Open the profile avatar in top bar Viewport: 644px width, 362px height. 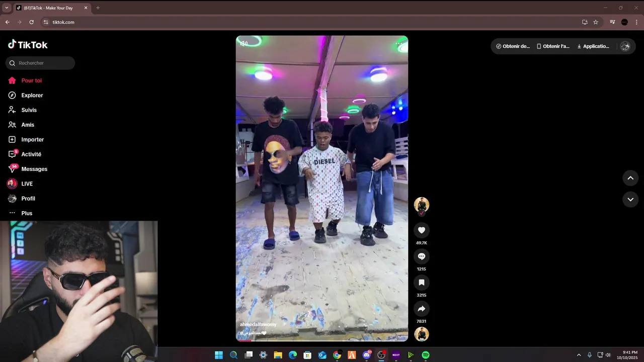625,46
